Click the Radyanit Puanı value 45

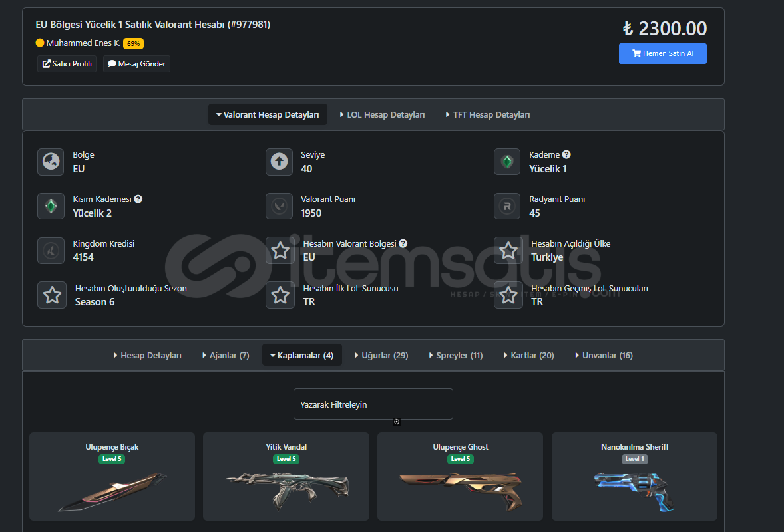534,213
